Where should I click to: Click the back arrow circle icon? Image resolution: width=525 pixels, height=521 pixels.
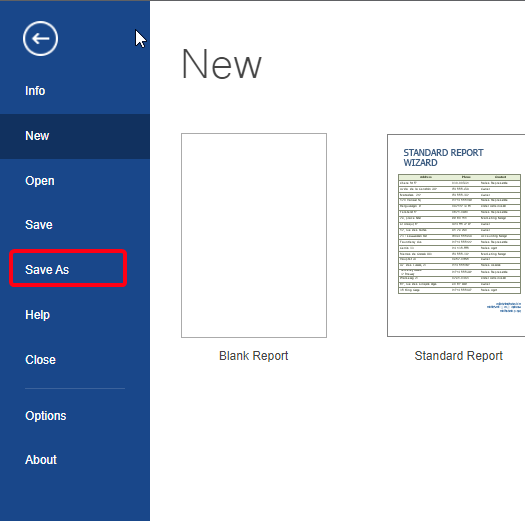point(41,39)
